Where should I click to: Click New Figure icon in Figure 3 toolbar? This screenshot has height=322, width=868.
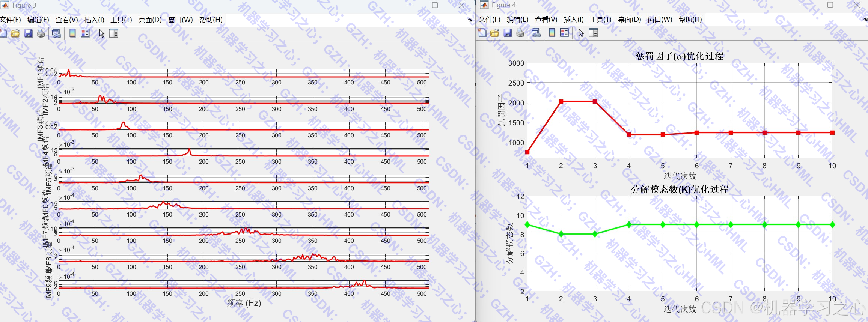tap(3, 33)
